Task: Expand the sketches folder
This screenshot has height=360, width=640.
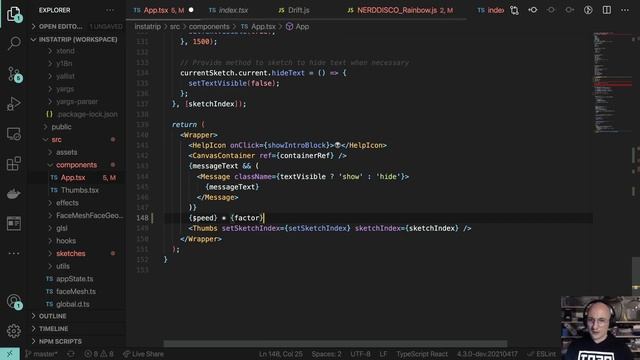Action: click(x=71, y=253)
